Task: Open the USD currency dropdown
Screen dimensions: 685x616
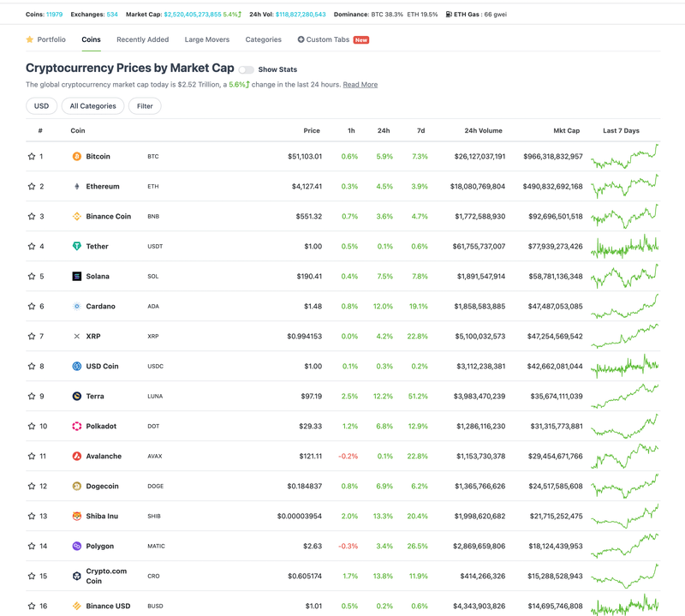Action: click(41, 106)
